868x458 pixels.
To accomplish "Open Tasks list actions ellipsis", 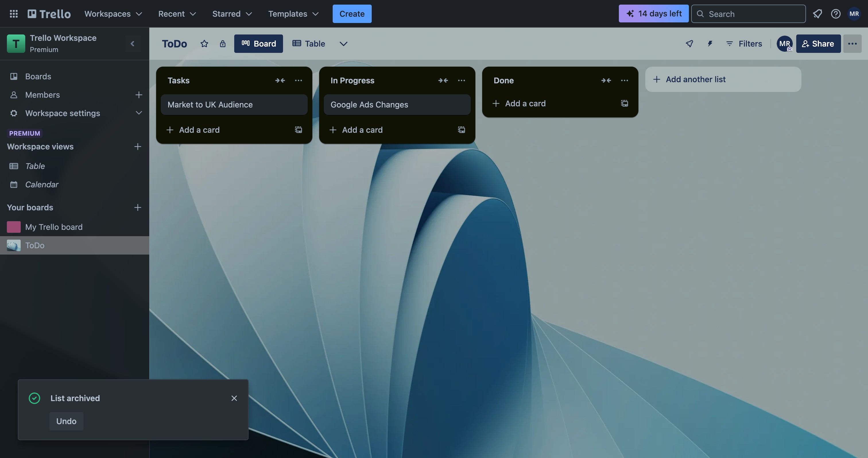I will click(298, 80).
